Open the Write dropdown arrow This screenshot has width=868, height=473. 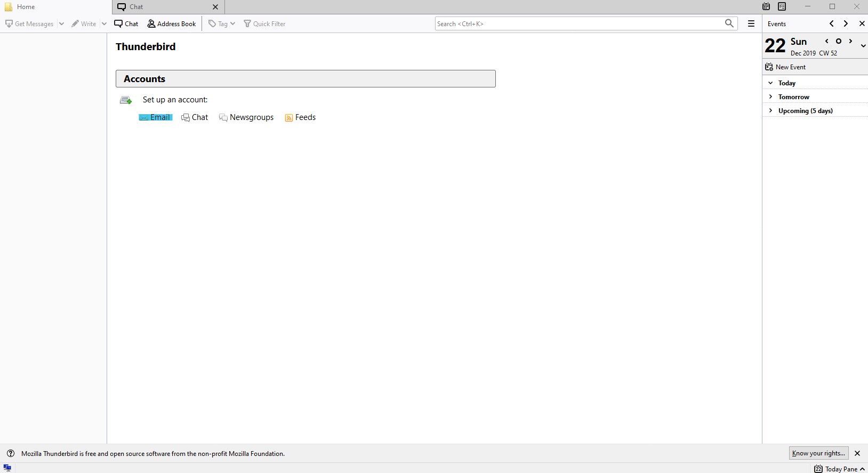tap(104, 23)
